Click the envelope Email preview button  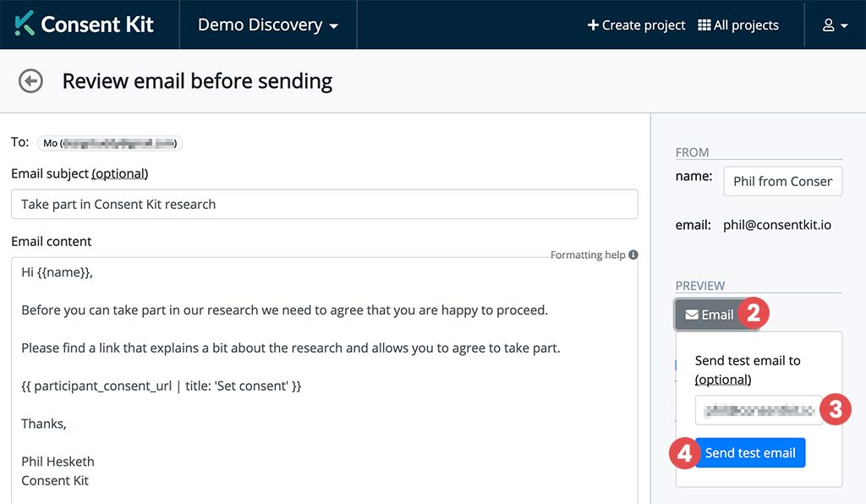click(x=709, y=315)
